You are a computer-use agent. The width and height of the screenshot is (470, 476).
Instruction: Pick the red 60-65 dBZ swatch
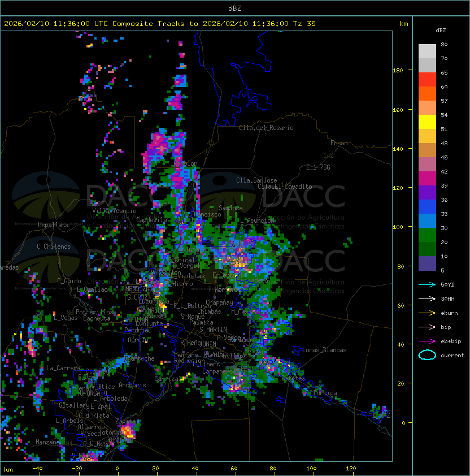pyautogui.click(x=427, y=80)
